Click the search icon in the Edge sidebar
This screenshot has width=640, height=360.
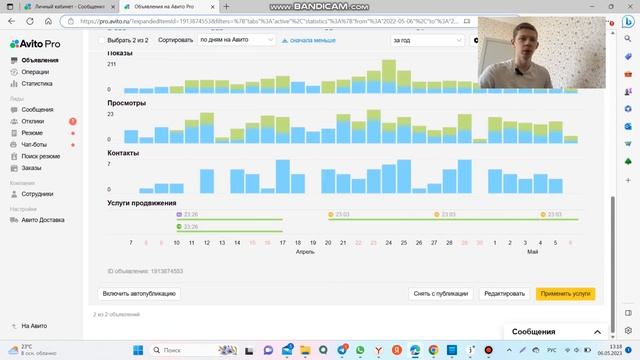tap(628, 39)
